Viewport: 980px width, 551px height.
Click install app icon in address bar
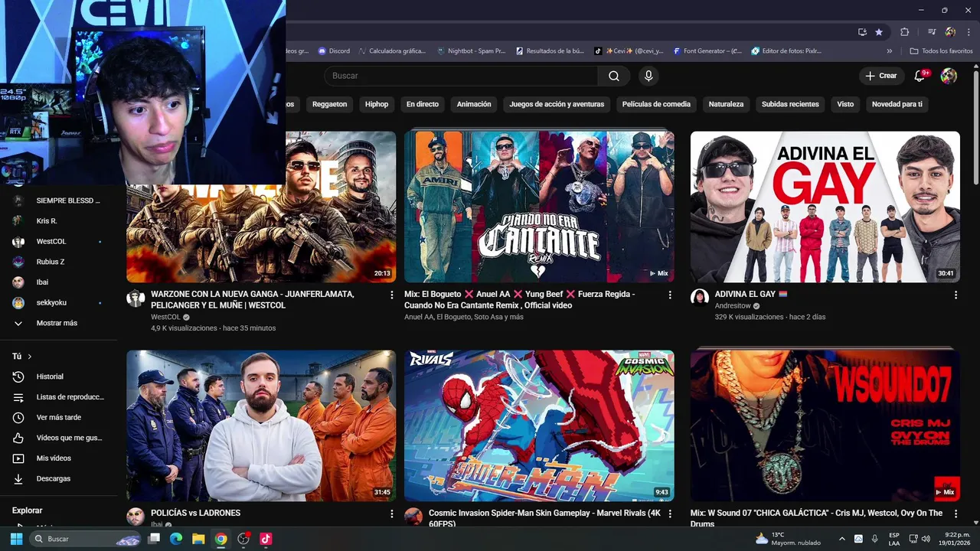(862, 32)
